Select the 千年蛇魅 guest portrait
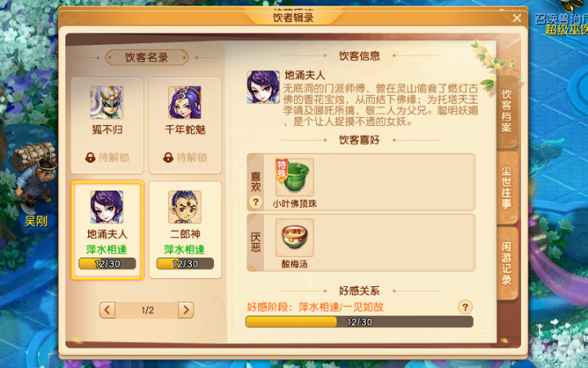The image size is (588, 368). tap(185, 102)
